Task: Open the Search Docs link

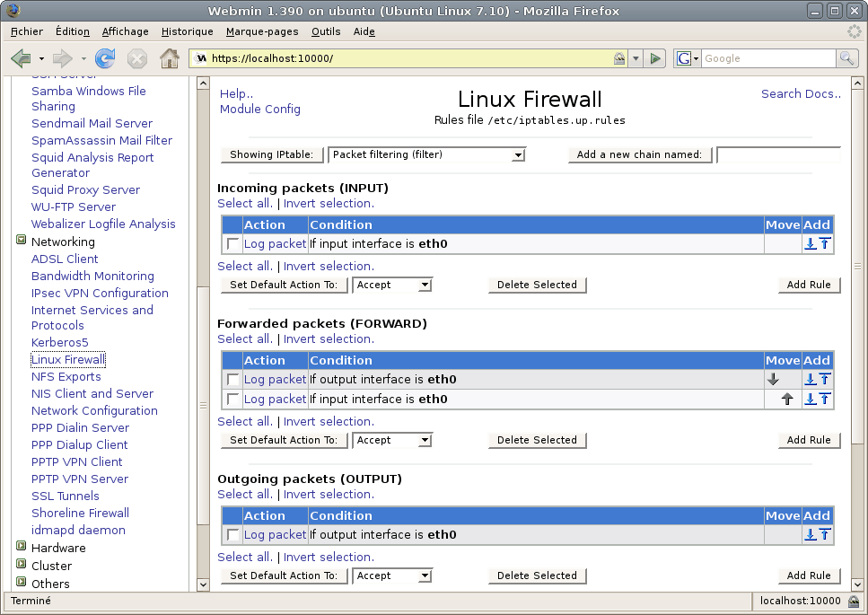Action: point(801,93)
